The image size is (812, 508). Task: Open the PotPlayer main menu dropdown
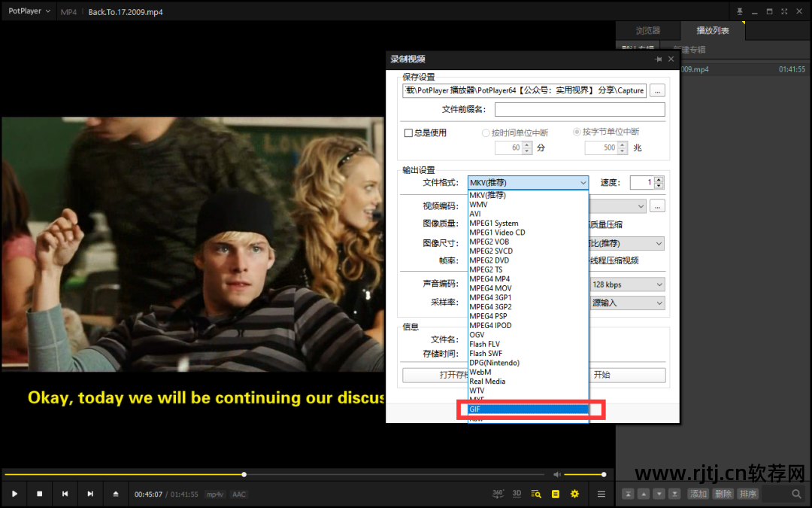[x=29, y=11]
